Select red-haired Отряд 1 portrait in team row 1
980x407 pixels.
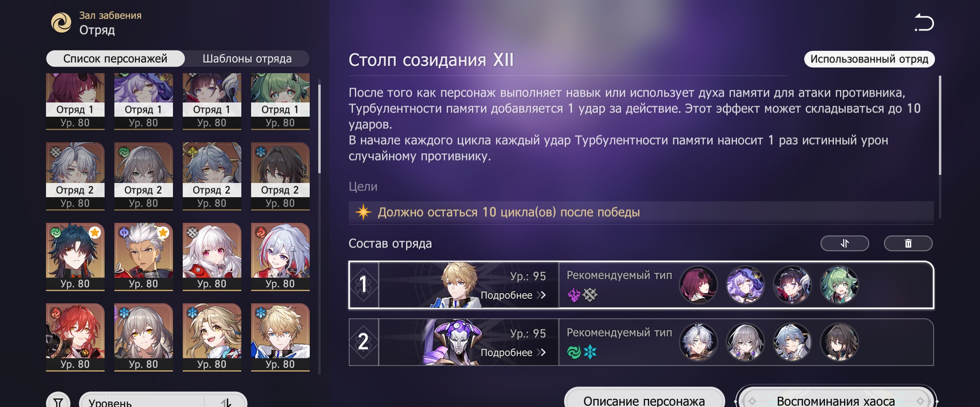click(x=698, y=285)
